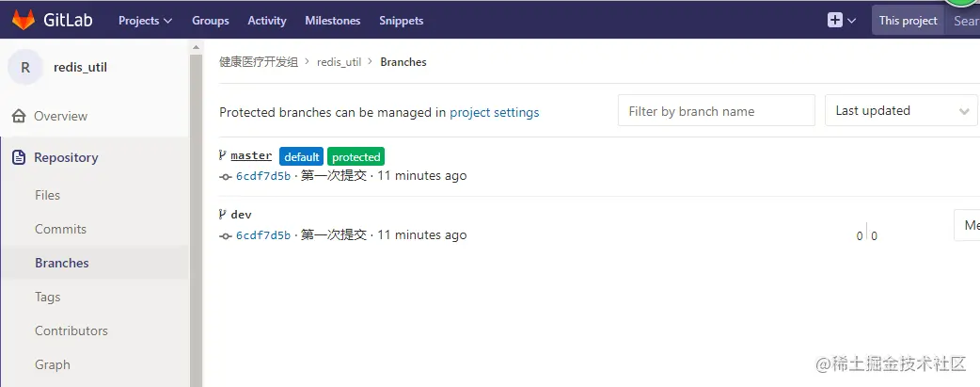Open the Last updated sort dropdown
This screenshot has width=980, height=387.
point(901,111)
